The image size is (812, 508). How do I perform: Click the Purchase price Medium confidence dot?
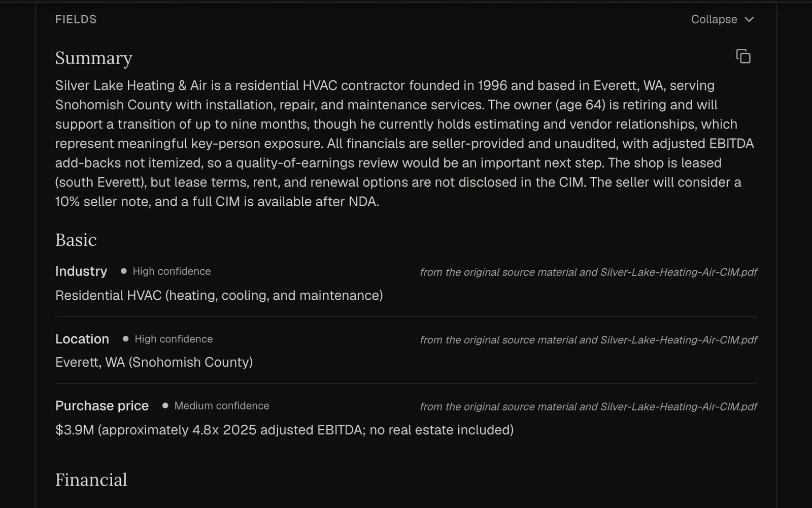(x=165, y=406)
